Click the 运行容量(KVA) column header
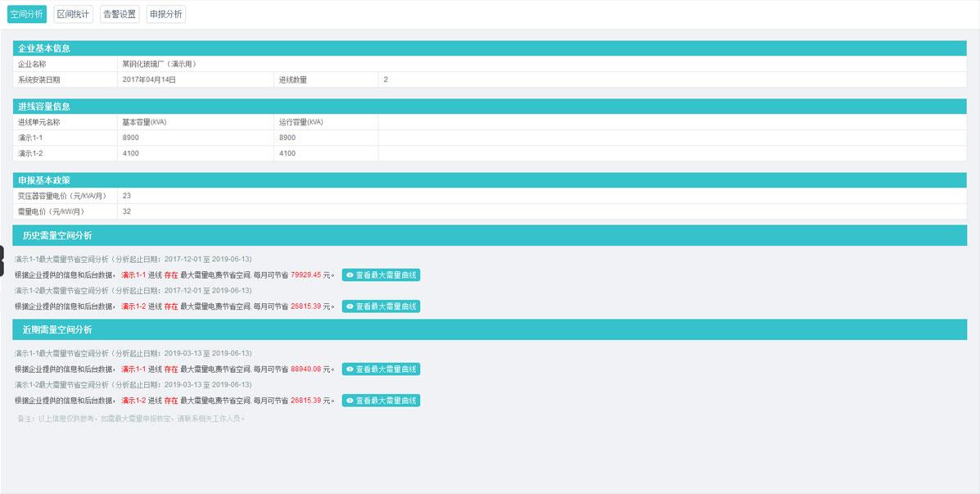This screenshot has height=494, width=980. pos(300,122)
